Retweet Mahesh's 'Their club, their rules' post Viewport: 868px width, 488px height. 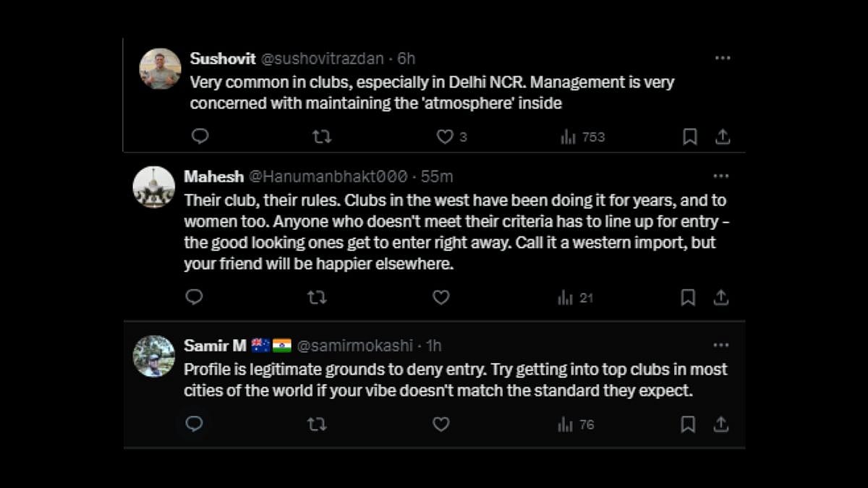(x=317, y=297)
